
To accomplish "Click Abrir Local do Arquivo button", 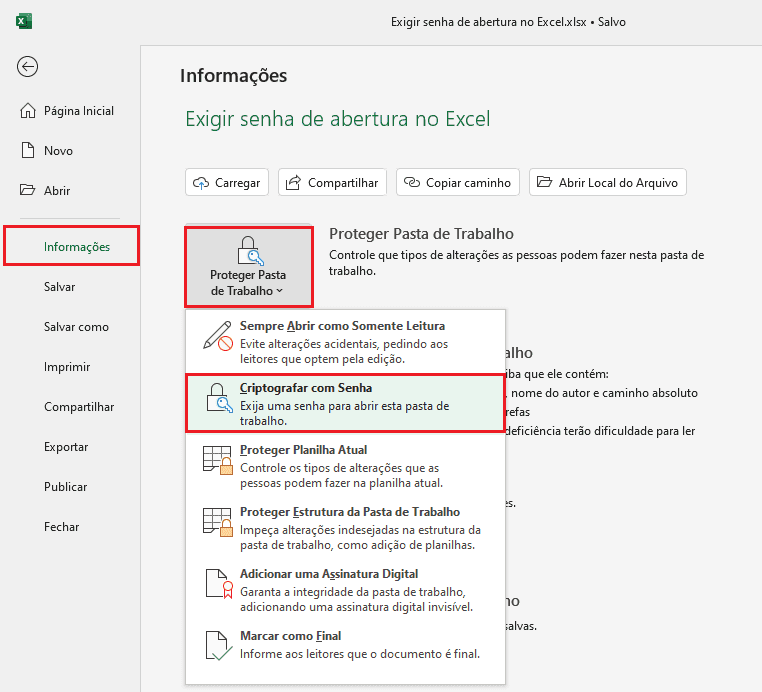I will point(608,183).
